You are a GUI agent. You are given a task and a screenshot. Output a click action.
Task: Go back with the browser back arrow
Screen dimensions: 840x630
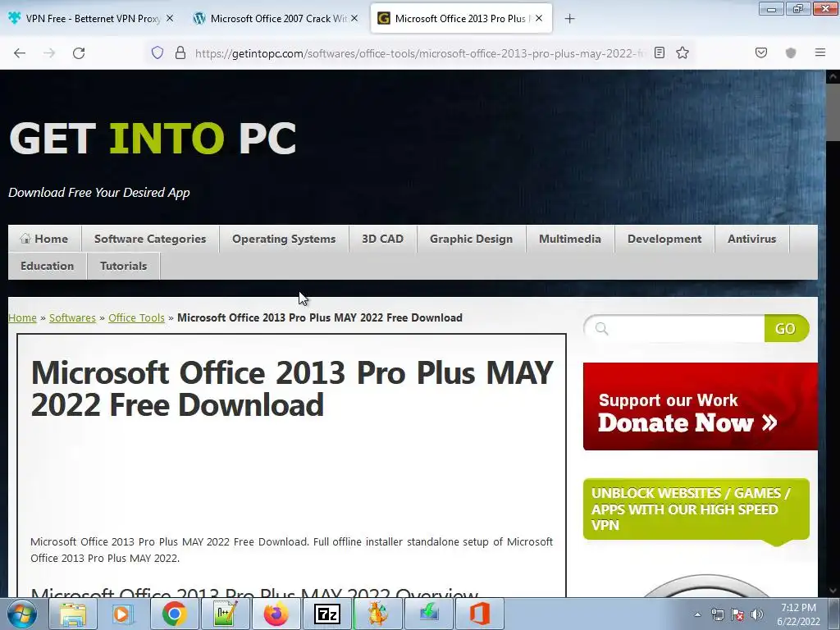pos(20,53)
